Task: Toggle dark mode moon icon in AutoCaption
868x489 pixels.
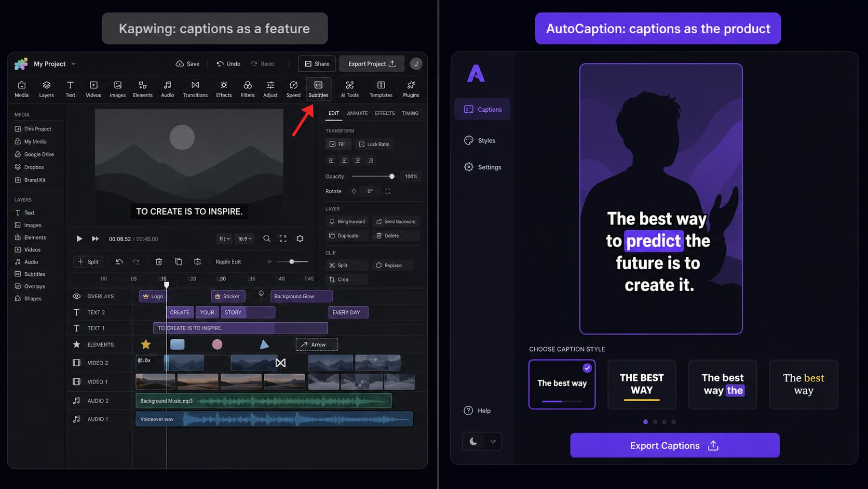Action: (473, 441)
